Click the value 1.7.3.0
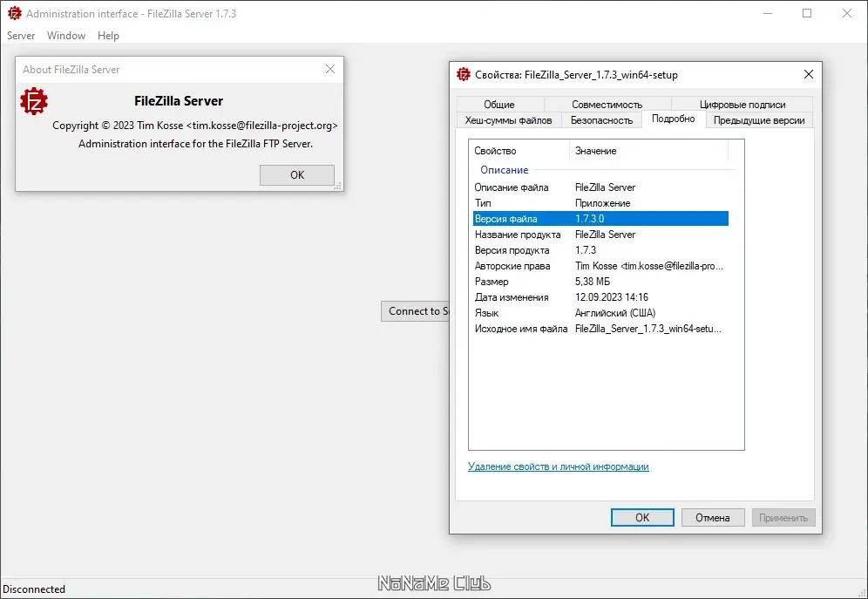 coord(589,219)
